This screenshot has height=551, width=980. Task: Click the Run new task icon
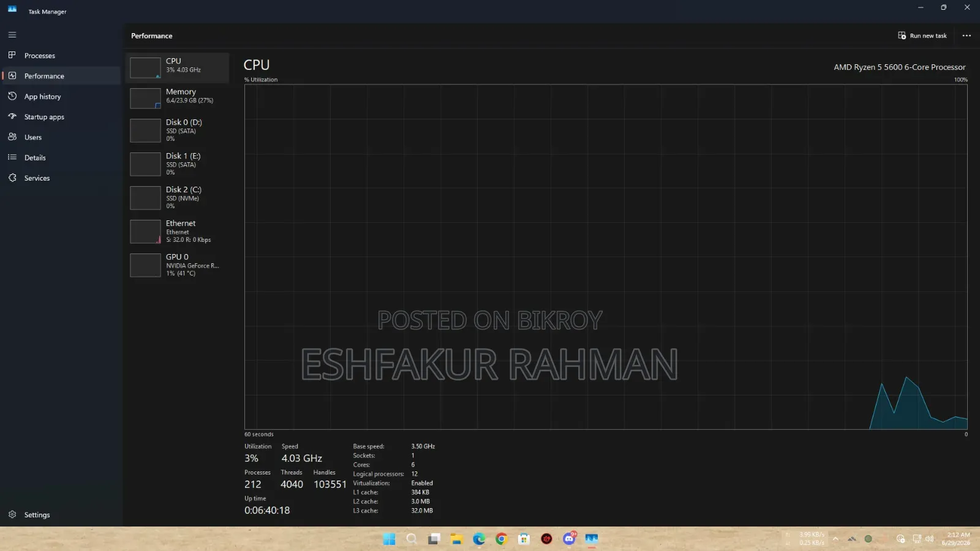tap(902, 36)
